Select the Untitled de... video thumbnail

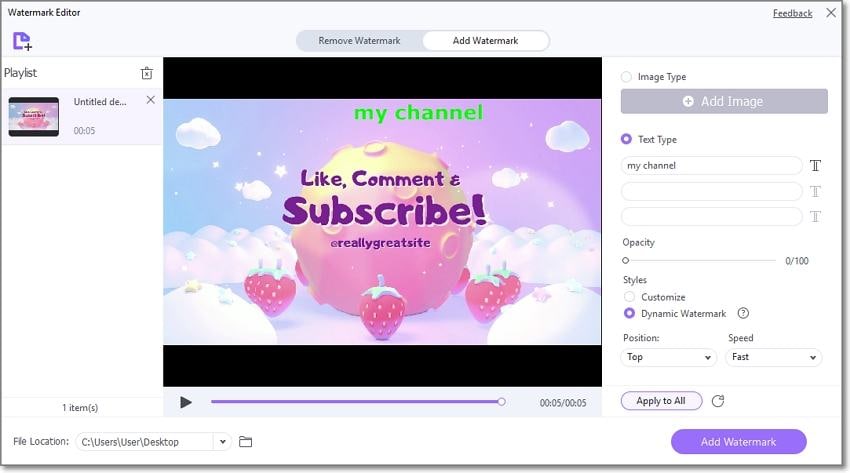click(34, 116)
